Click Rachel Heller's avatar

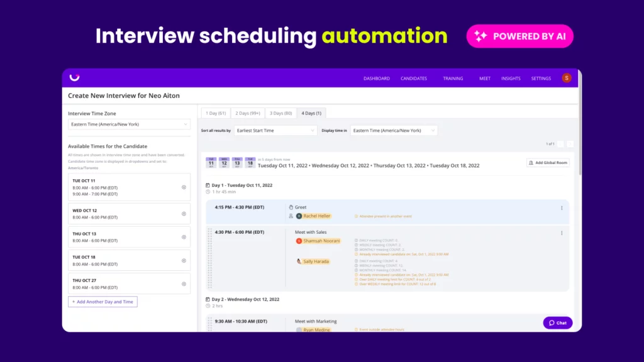click(299, 216)
